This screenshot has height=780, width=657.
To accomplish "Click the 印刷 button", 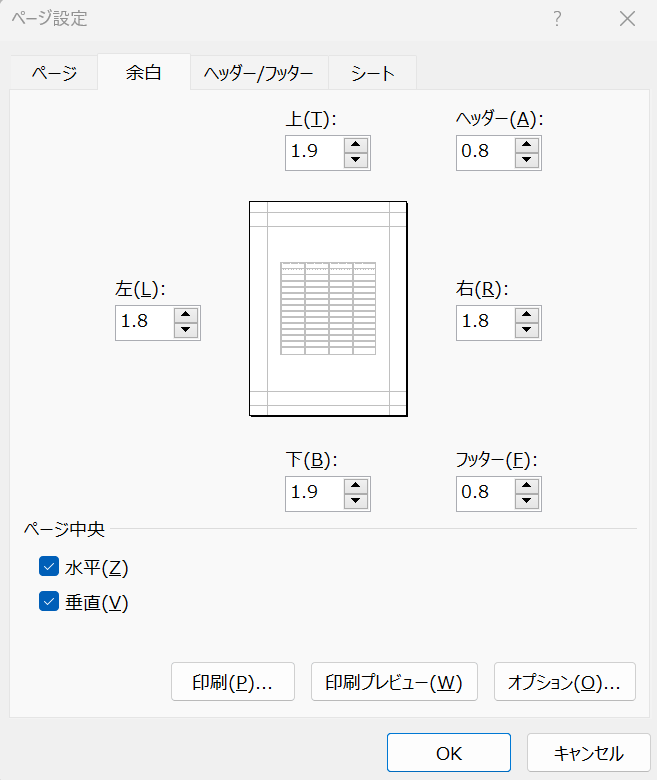I will pos(233,682).
